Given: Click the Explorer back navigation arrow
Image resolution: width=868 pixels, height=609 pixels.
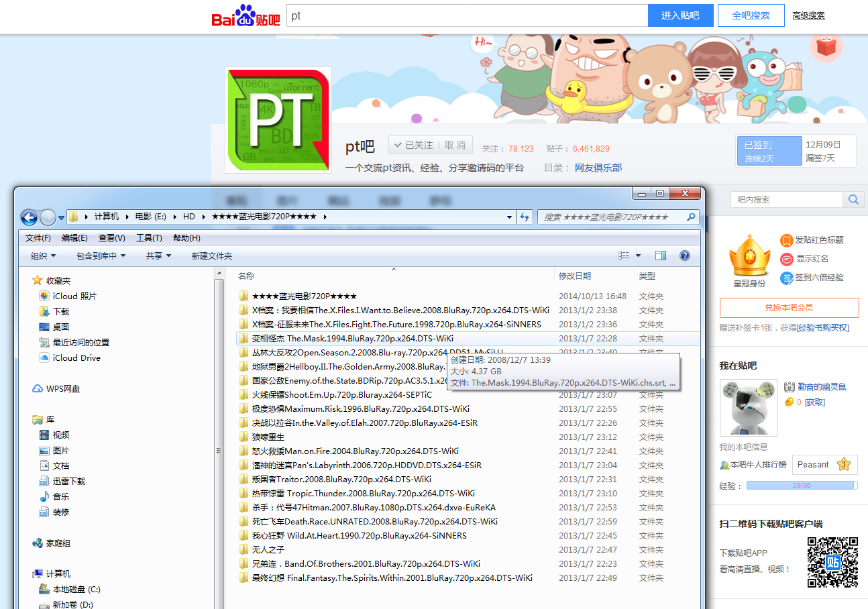Looking at the screenshot, I should [29, 217].
